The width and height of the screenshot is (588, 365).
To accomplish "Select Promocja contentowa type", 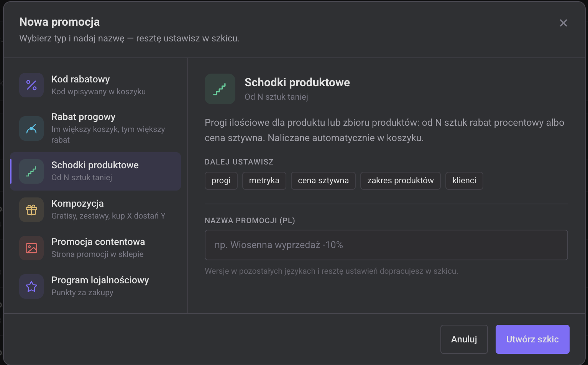I will click(x=95, y=248).
